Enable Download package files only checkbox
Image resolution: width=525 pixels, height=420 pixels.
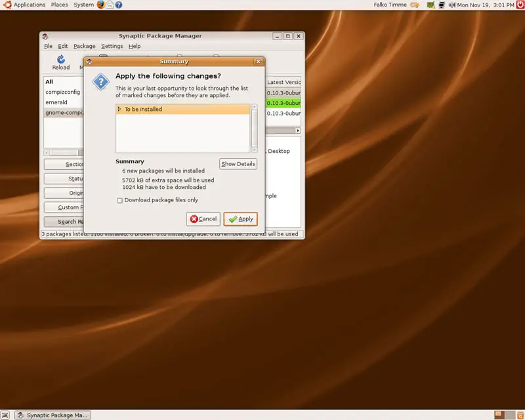[x=119, y=201]
